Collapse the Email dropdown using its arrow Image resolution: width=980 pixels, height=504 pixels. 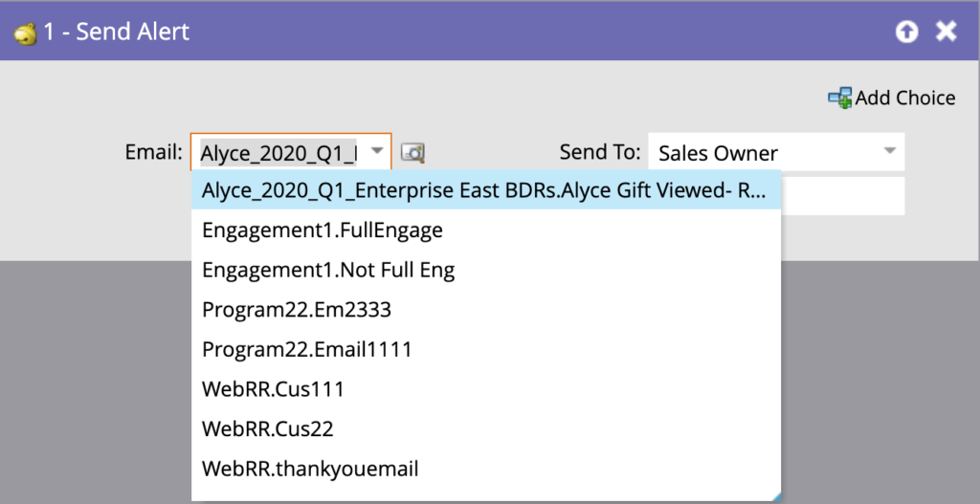point(377,151)
